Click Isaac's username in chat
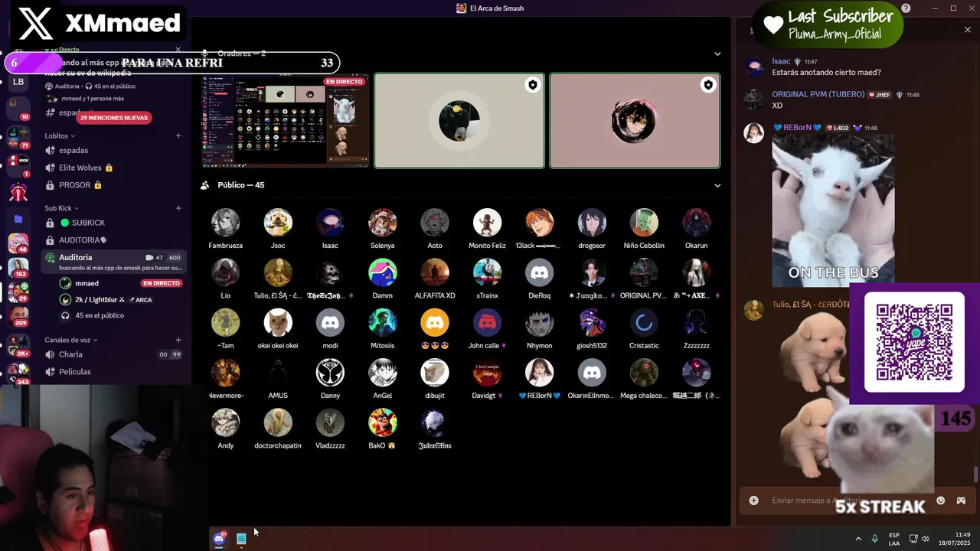 coord(781,61)
